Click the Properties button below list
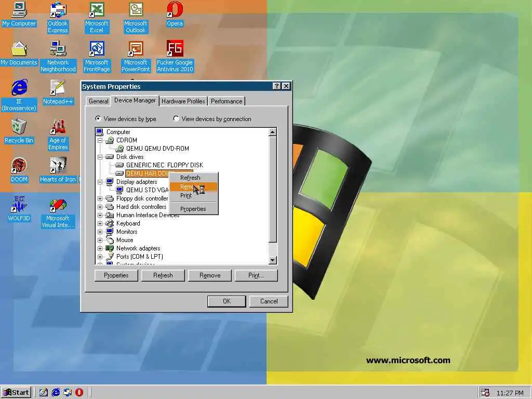This screenshot has height=399, width=532. pos(116,275)
